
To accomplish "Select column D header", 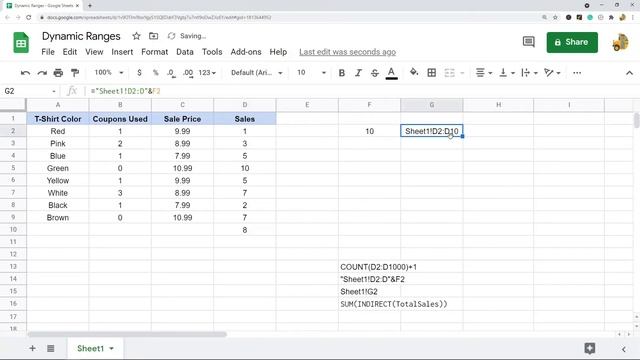I will pos(244,105).
